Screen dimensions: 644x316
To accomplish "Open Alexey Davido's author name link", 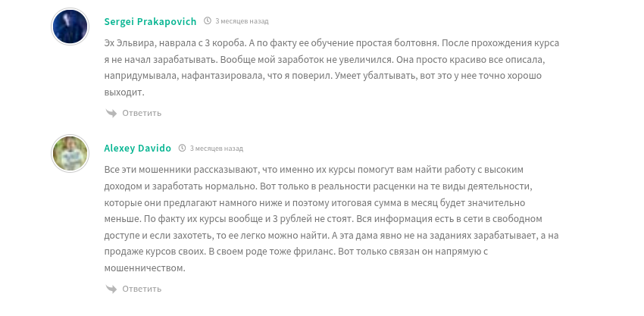I will click(137, 149).
